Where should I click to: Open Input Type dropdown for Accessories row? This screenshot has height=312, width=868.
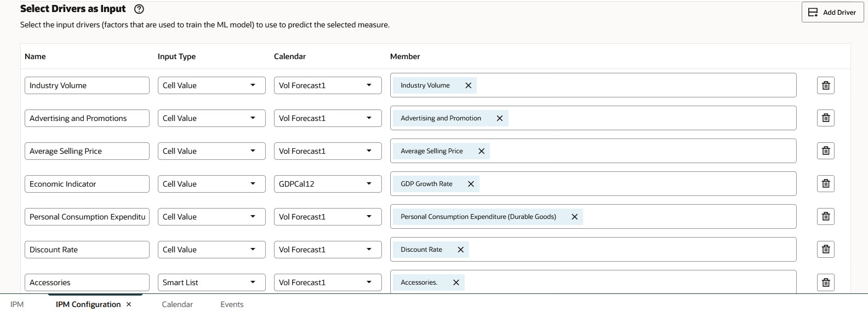pyautogui.click(x=211, y=282)
